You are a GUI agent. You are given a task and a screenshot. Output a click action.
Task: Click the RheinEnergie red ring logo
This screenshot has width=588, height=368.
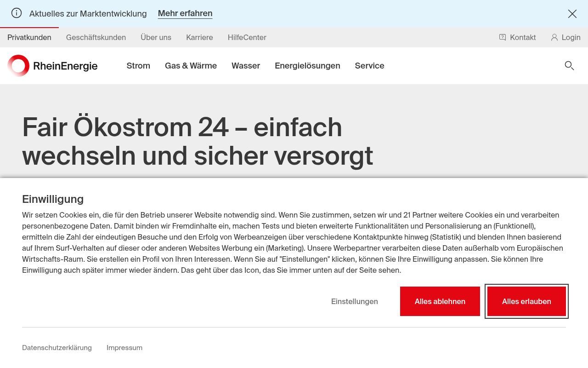click(x=18, y=65)
